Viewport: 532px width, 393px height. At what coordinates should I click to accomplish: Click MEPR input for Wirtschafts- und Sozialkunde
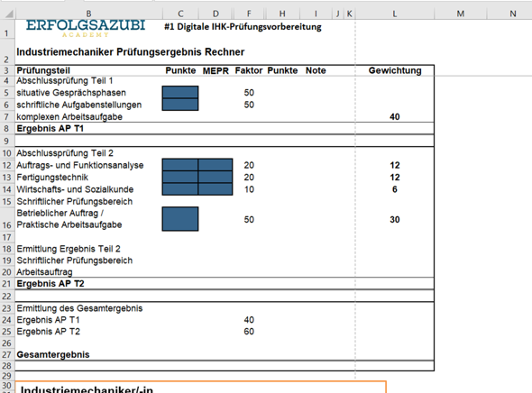[x=216, y=189]
